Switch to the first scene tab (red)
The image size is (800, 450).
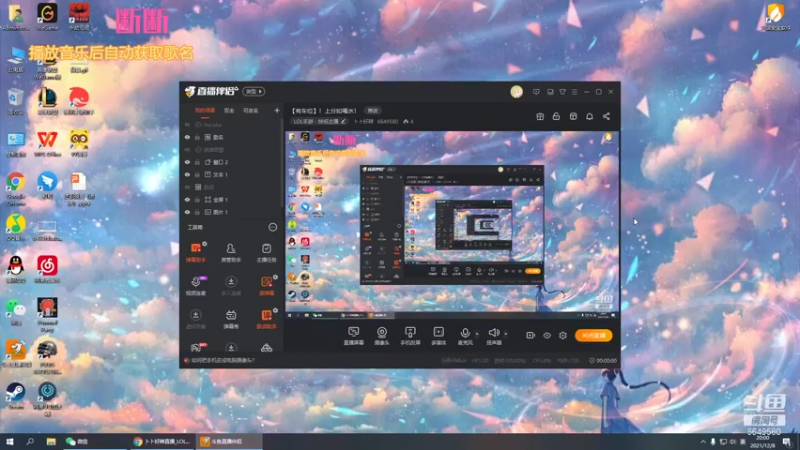205,110
